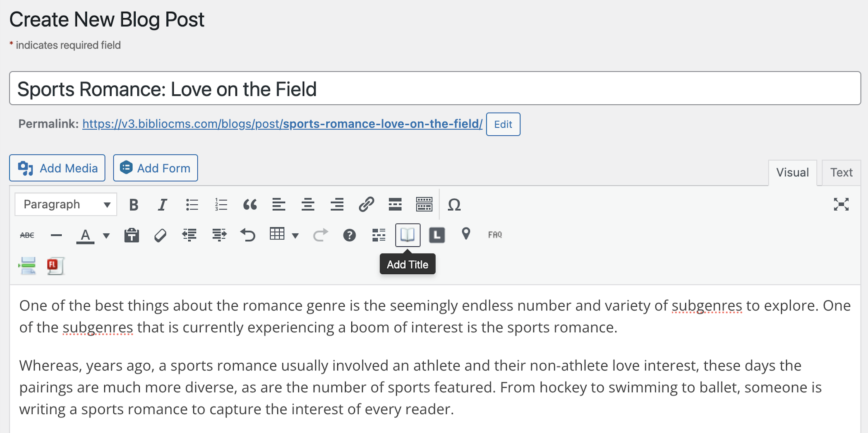
Task: Select the Add Title book icon
Action: pyautogui.click(x=408, y=235)
